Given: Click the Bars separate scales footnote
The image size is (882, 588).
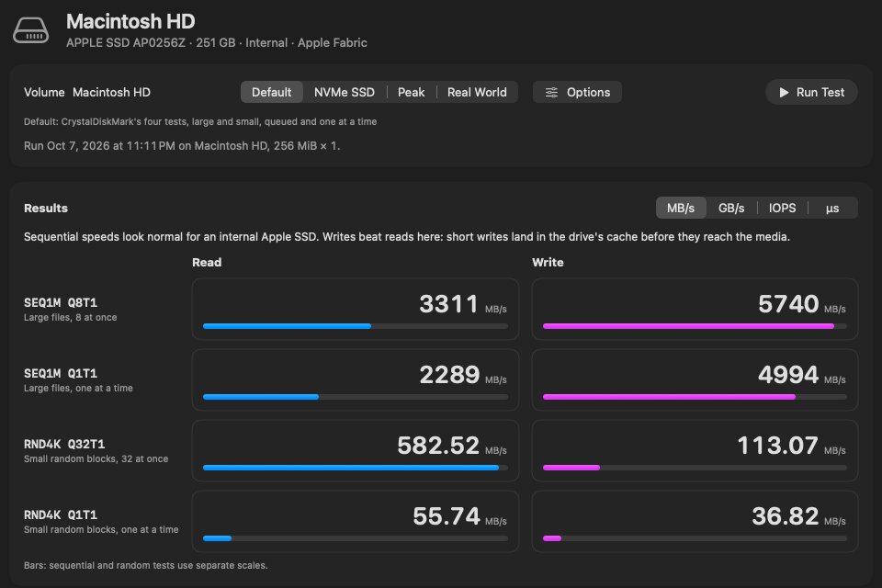Looking at the screenshot, I should [x=146, y=566].
